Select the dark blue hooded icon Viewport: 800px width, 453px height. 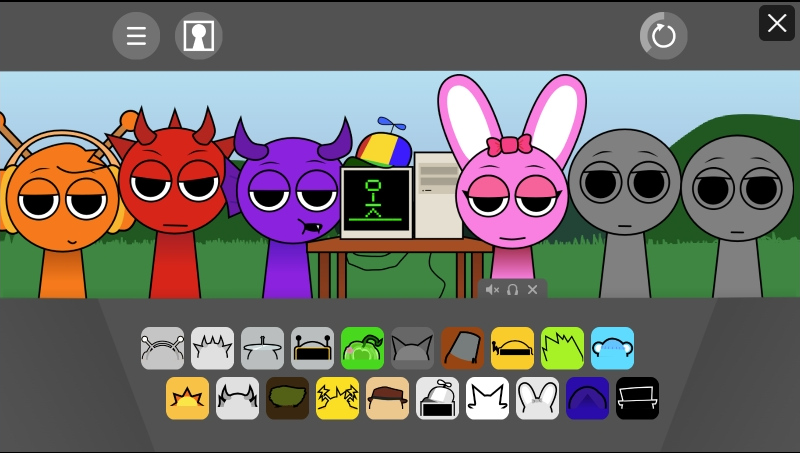coord(587,398)
